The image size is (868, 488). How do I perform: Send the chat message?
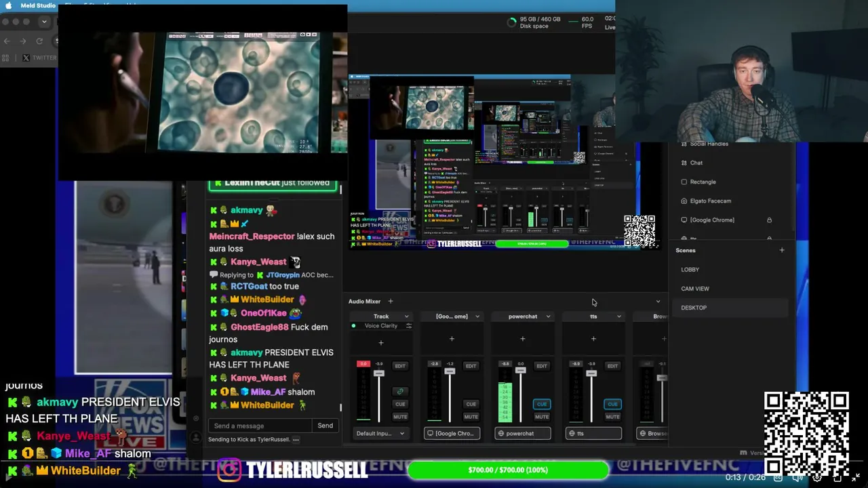pyautogui.click(x=325, y=426)
